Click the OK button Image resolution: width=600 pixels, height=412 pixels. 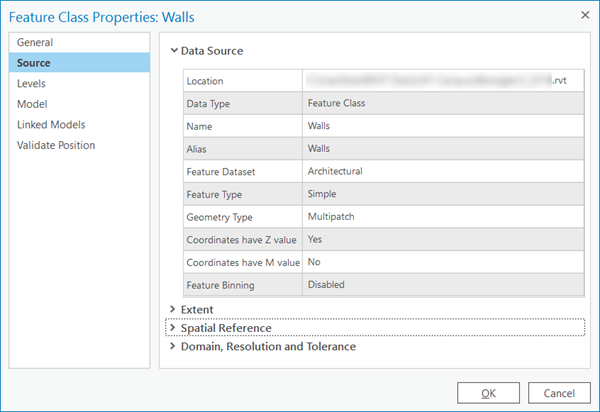[488, 392]
